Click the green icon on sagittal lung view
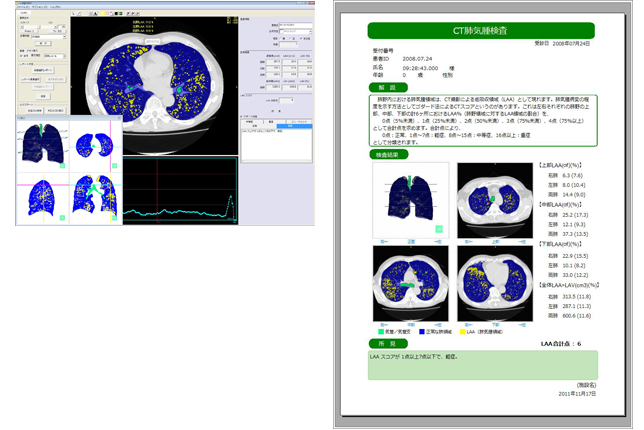The height and width of the screenshot is (430, 644). pyautogui.click(x=62, y=219)
